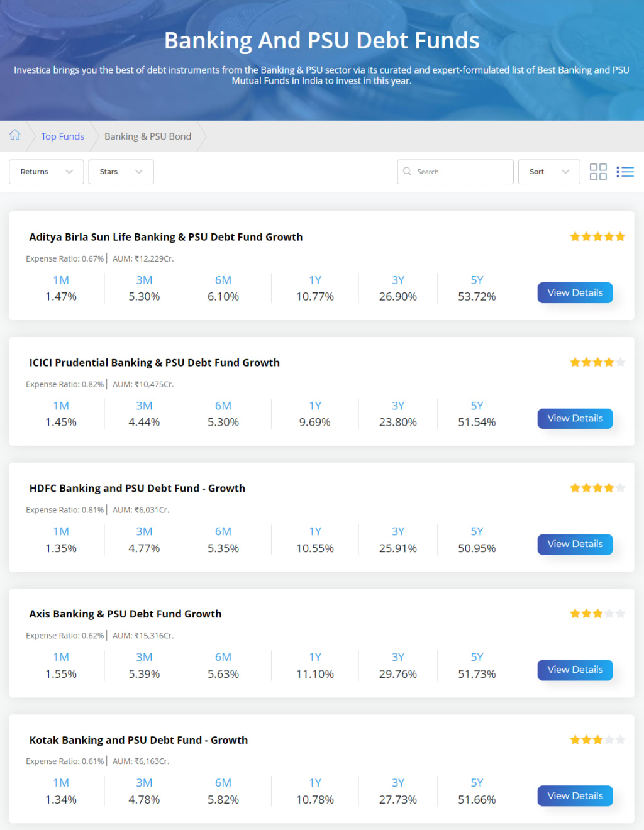
Task: Open ICICI Prudential Banking & PSU fund title
Action: coord(155,363)
